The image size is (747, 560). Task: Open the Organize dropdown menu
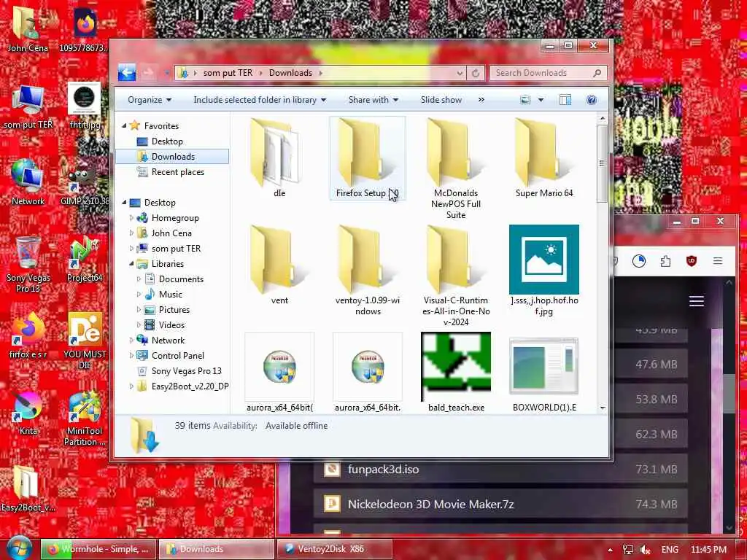point(150,100)
